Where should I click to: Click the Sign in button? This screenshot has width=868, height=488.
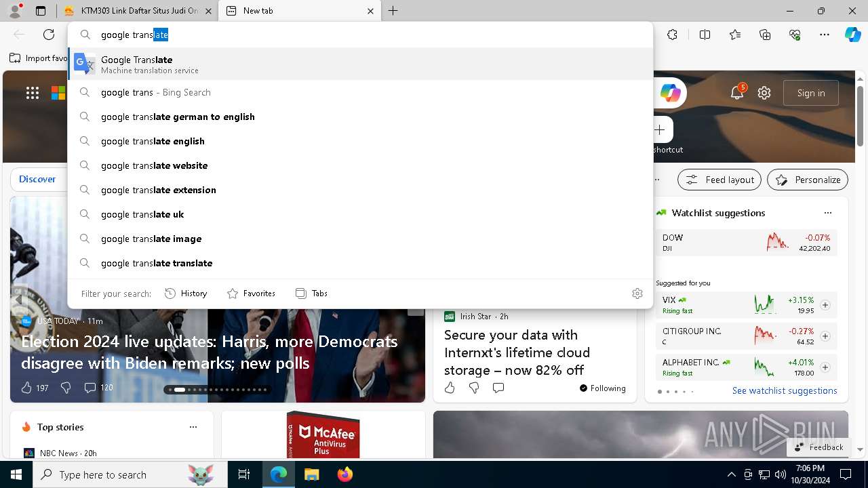click(811, 93)
